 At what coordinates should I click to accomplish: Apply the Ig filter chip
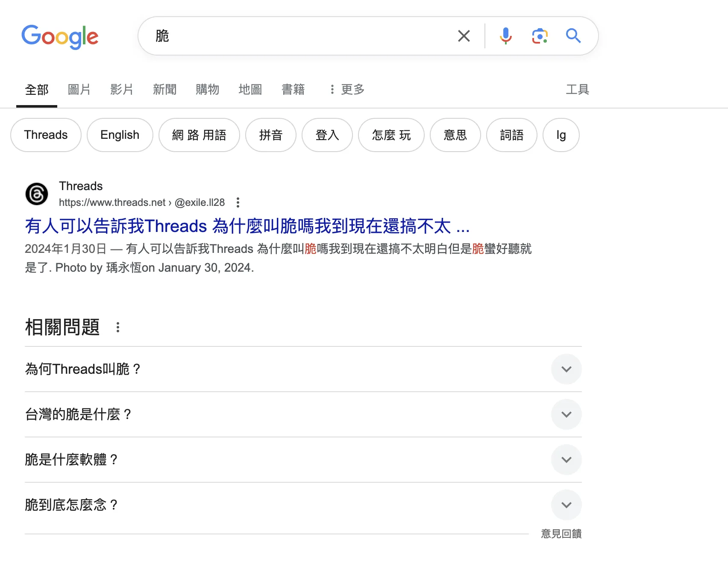(x=561, y=135)
